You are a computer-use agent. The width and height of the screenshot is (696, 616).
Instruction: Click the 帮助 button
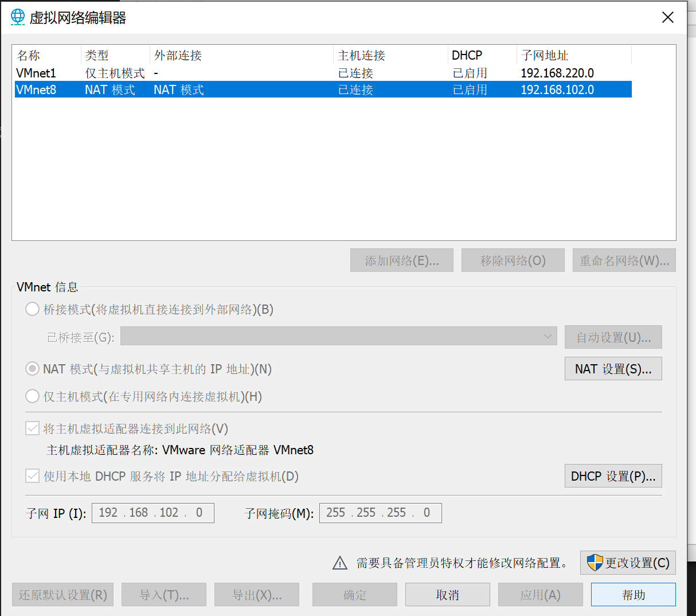[x=634, y=595]
